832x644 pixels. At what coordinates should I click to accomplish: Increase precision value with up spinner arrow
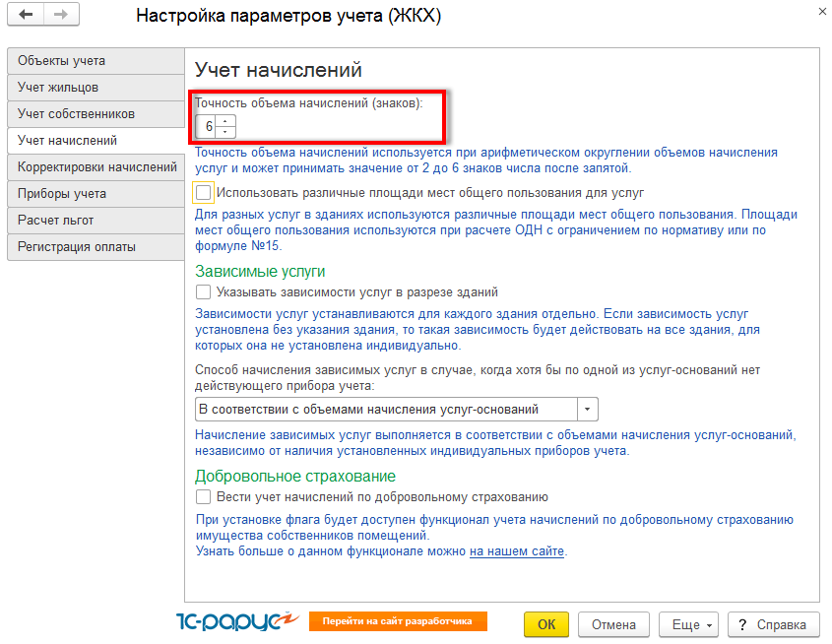tap(226, 121)
